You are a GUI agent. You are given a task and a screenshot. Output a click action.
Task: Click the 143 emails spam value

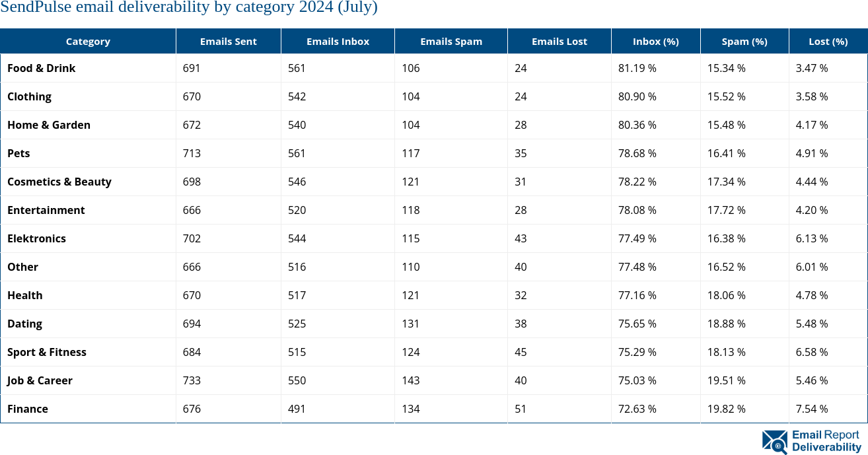tap(411, 380)
